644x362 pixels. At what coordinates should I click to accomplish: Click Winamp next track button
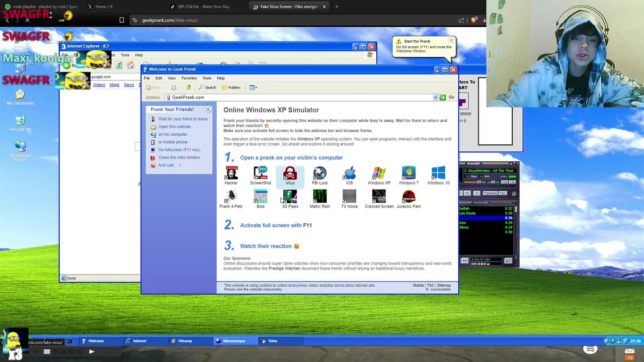pos(467,193)
